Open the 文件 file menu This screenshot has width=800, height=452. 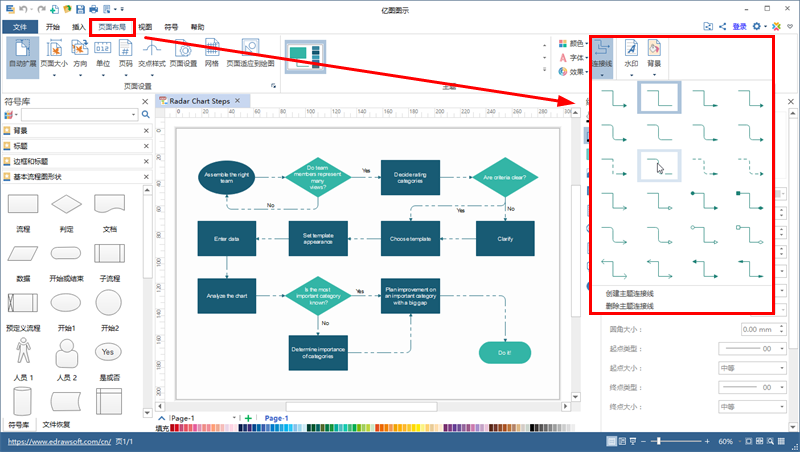coord(20,27)
